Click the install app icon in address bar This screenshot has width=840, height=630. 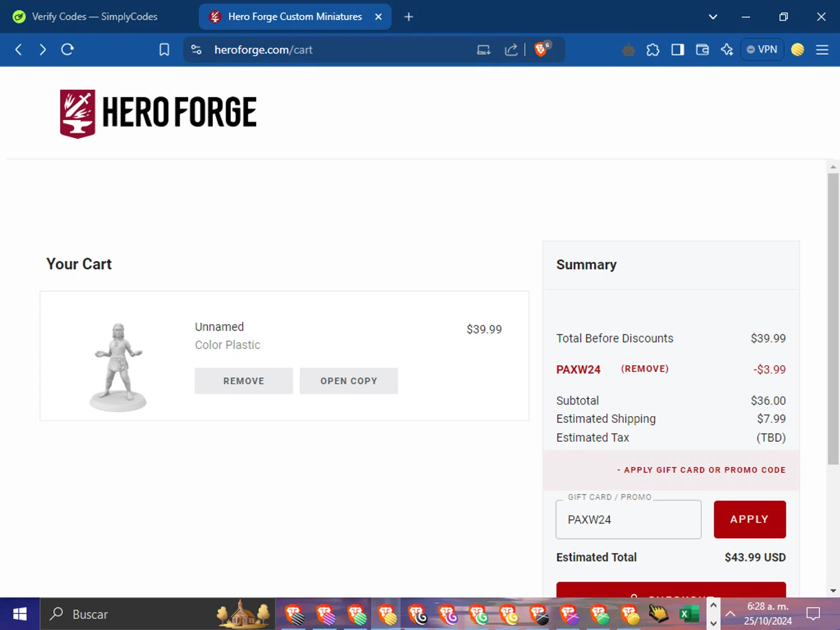483,50
